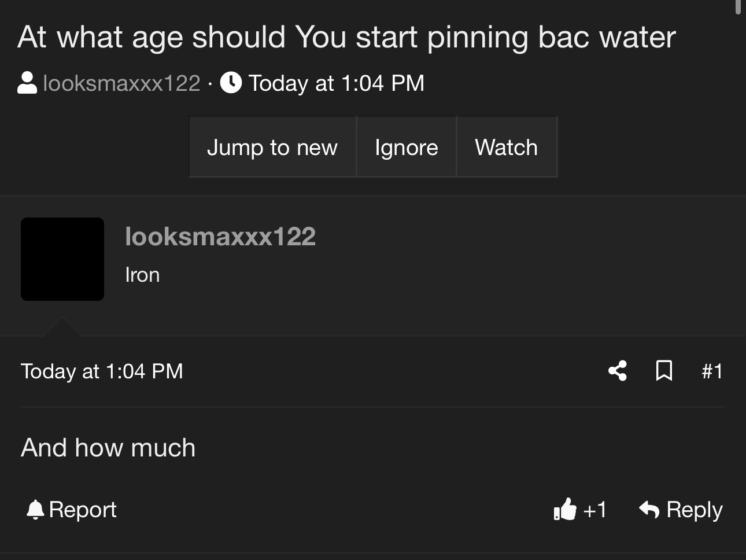The width and height of the screenshot is (746, 560).
Task: Click the bell icon beside Report
Action: 35,510
